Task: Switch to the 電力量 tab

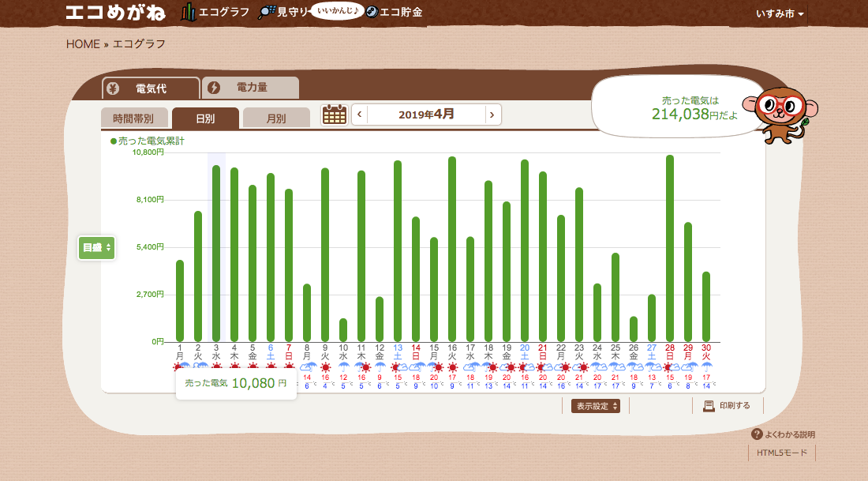Action: [x=251, y=88]
